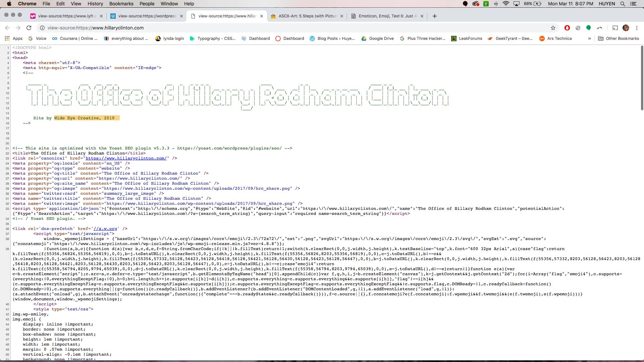644x362 pixels.
Task: Click the cast icon in the toolbar
Action: pyautogui.click(x=615, y=28)
